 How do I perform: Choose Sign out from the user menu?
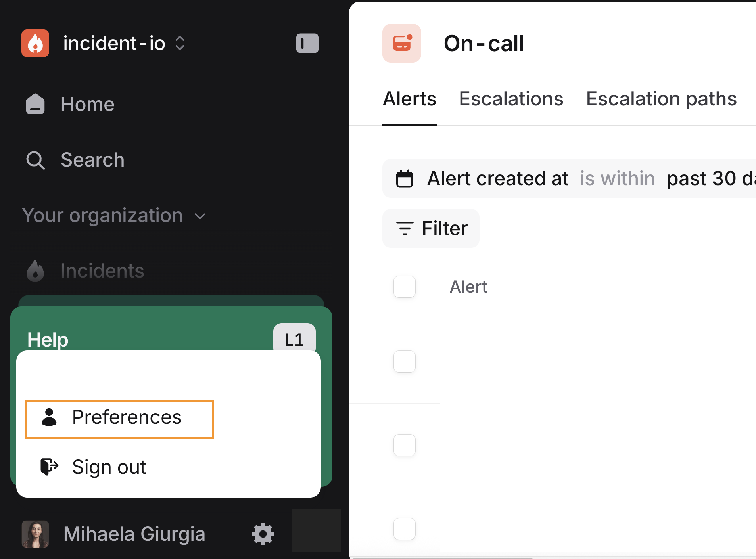click(109, 467)
